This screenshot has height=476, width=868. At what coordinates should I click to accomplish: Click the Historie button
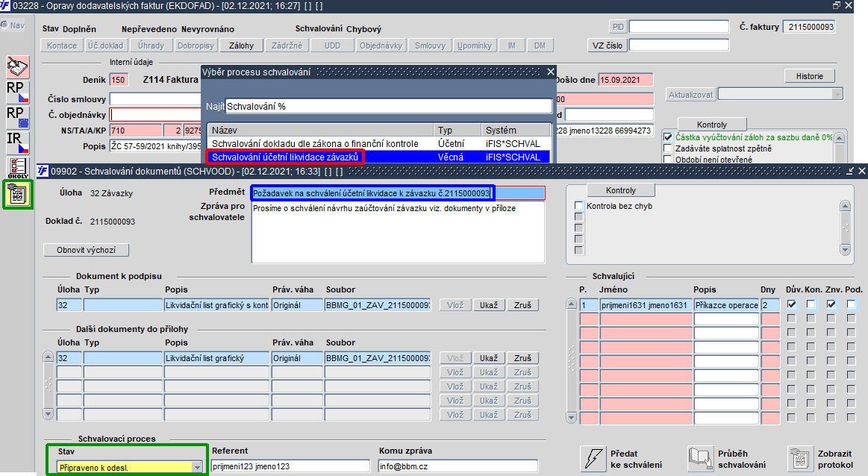tap(809, 76)
